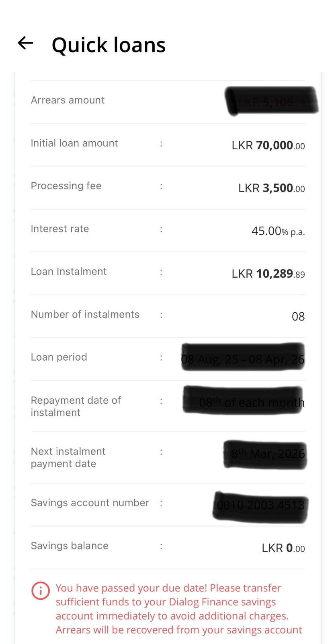Click the blacked-out arrears amount value
Screen dimensions: 336x644
[x=271, y=101]
